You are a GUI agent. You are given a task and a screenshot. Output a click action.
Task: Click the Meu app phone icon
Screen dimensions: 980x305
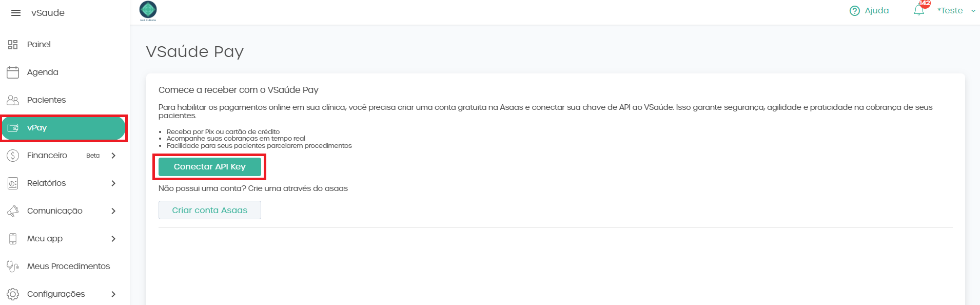tap(13, 239)
